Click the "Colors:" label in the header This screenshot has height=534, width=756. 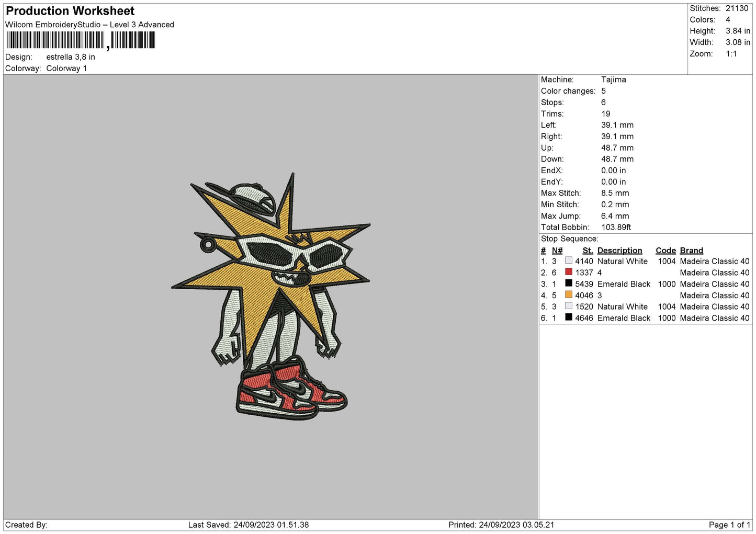(703, 20)
